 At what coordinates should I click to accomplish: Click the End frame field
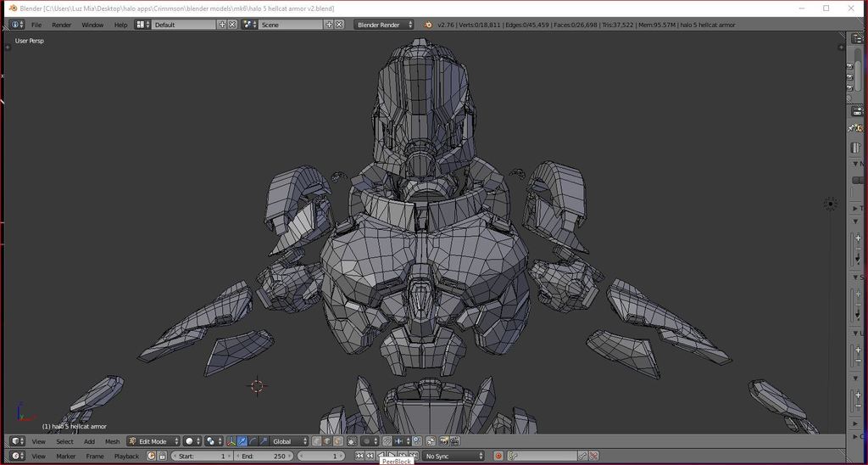click(264, 457)
